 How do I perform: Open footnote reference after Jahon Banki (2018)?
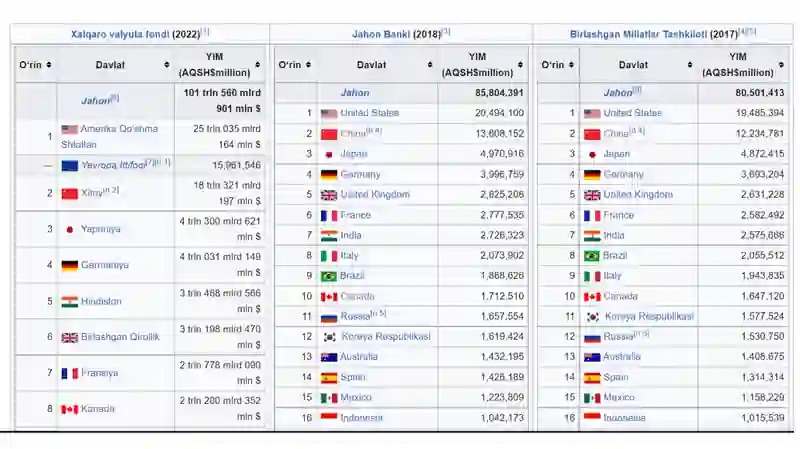446,32
